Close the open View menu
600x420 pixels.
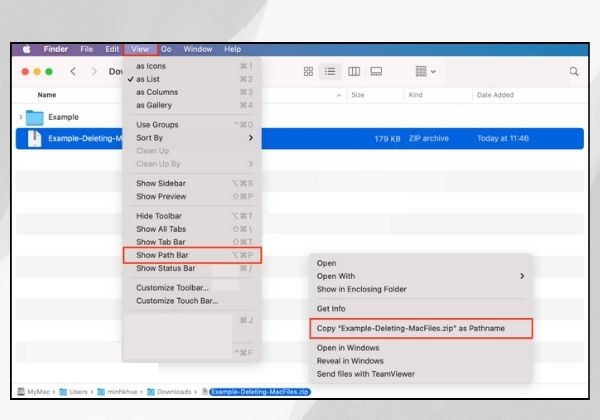(x=140, y=49)
